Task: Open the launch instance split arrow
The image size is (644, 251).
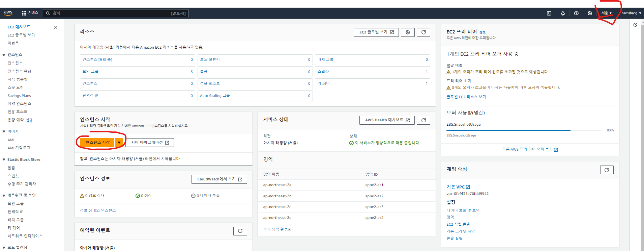Action: click(x=119, y=143)
